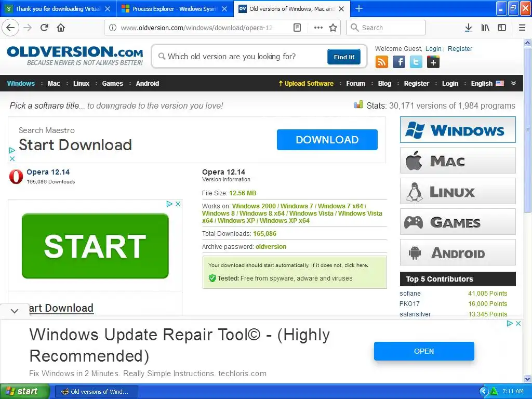
Task: Open the Android nav menu item
Action: [147, 84]
